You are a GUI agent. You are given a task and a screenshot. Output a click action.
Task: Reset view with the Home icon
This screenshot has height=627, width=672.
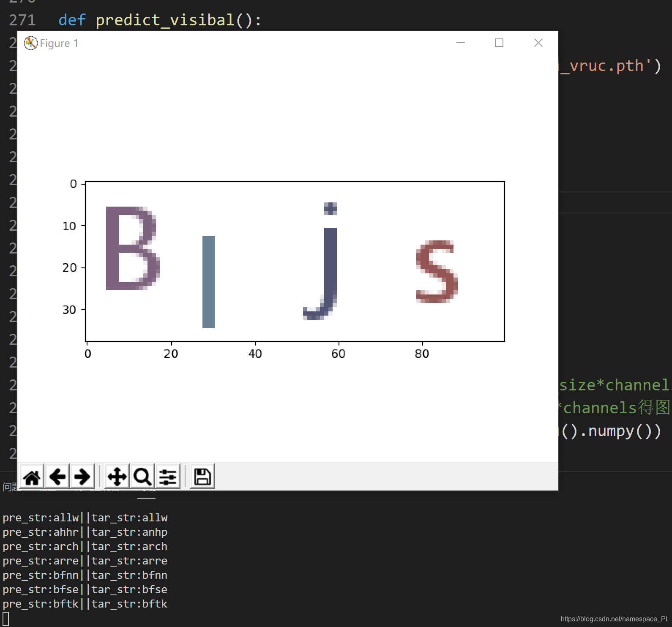(x=32, y=477)
